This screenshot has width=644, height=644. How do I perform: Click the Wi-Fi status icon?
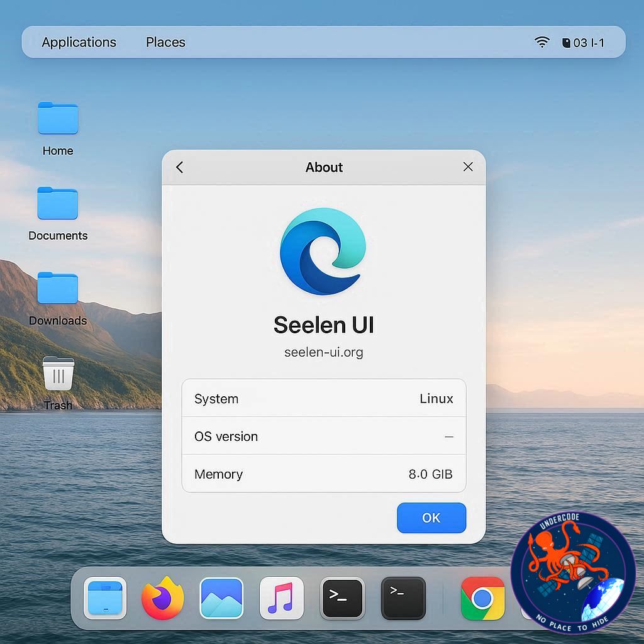point(541,42)
